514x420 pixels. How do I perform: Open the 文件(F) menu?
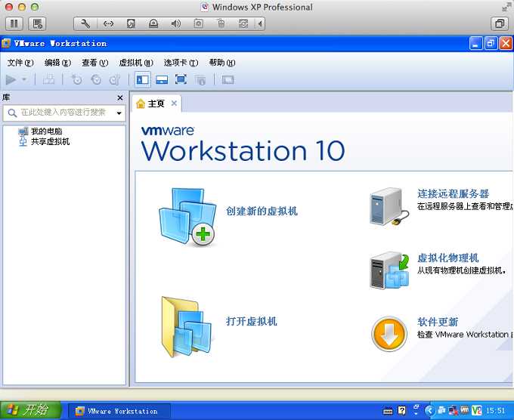(x=20, y=62)
